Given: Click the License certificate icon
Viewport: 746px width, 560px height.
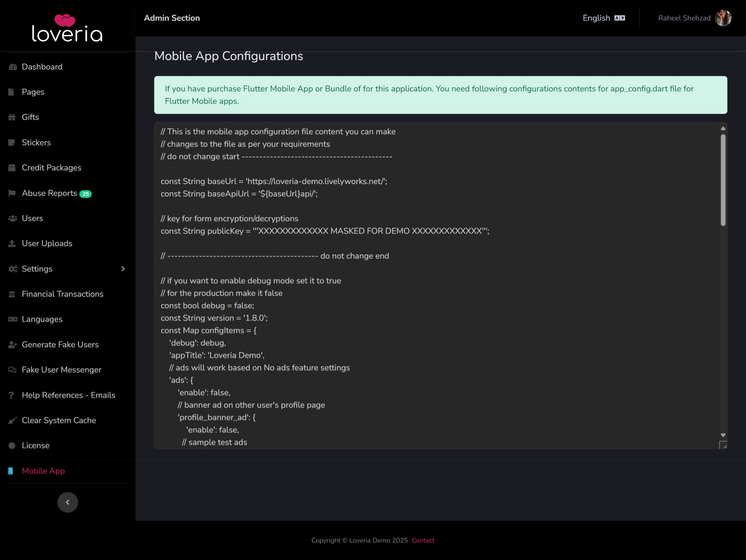Looking at the screenshot, I should (12, 446).
